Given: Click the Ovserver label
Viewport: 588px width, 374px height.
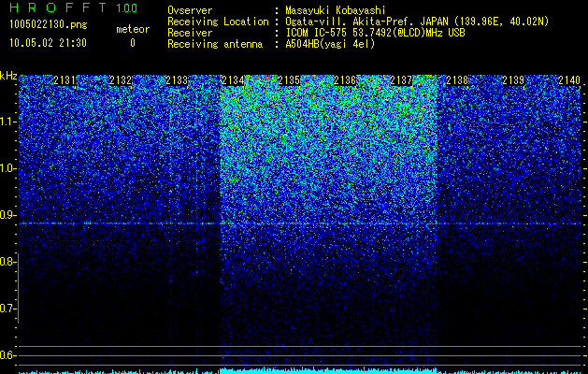Looking at the screenshot, I should tap(190, 10).
